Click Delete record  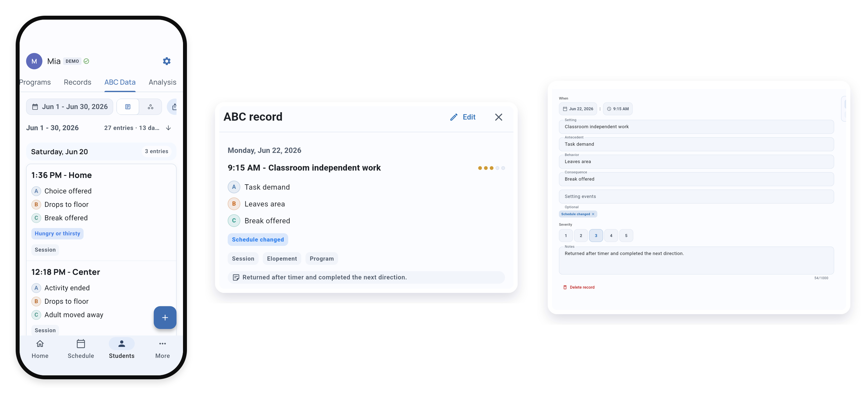tap(578, 287)
